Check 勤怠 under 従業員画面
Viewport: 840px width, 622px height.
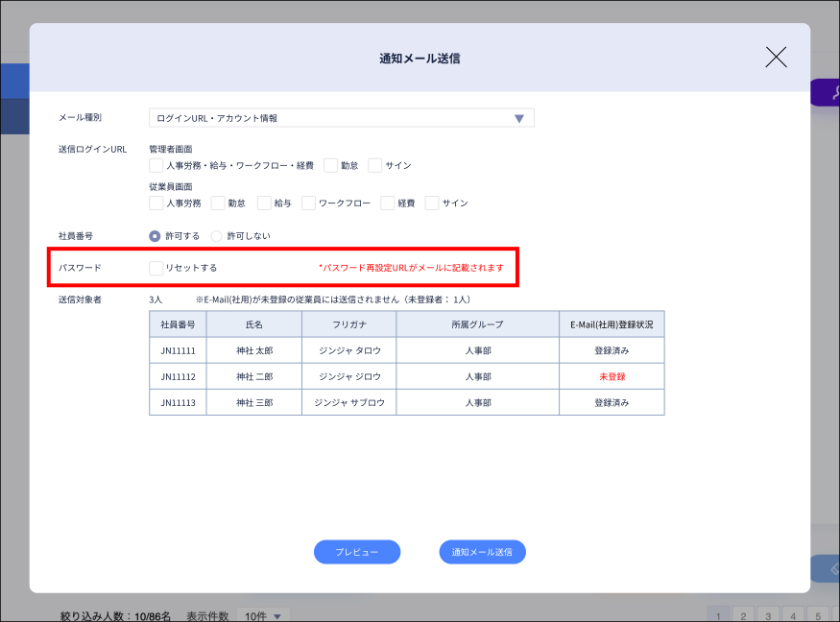pos(214,203)
